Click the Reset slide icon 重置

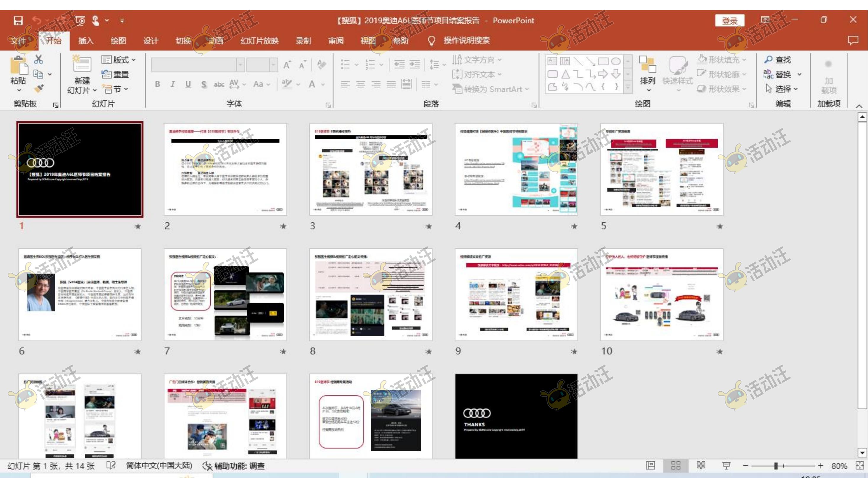click(115, 75)
